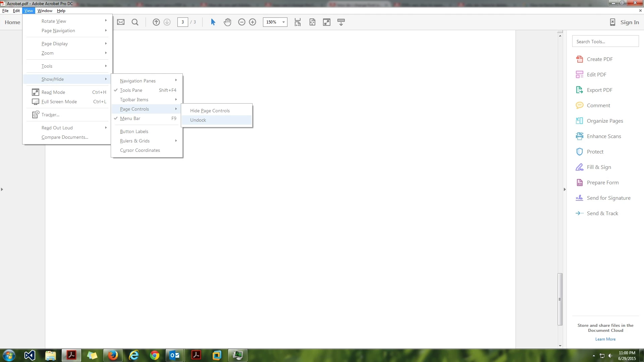644x362 pixels.
Task: Click the email envelope icon
Action: click(121, 22)
